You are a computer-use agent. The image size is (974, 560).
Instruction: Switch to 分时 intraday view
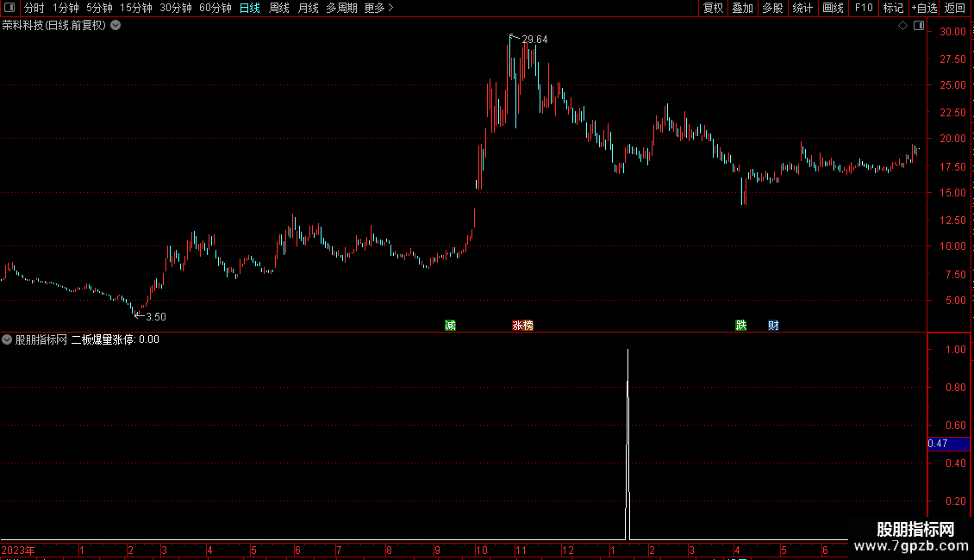point(34,8)
